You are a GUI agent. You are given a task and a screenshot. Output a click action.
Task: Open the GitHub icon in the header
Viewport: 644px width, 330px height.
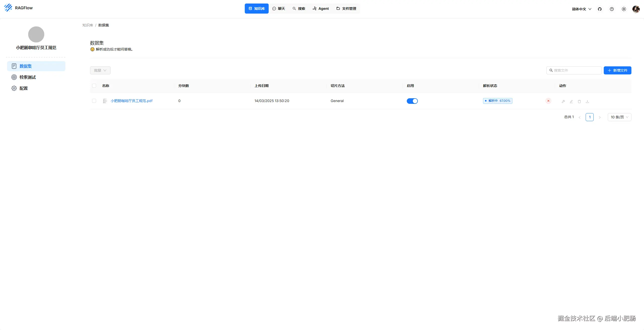(600, 9)
